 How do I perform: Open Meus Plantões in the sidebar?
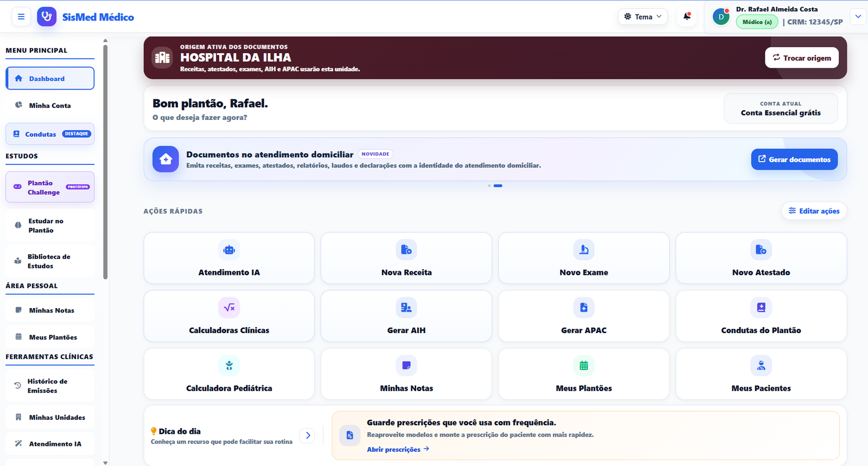coord(50,337)
